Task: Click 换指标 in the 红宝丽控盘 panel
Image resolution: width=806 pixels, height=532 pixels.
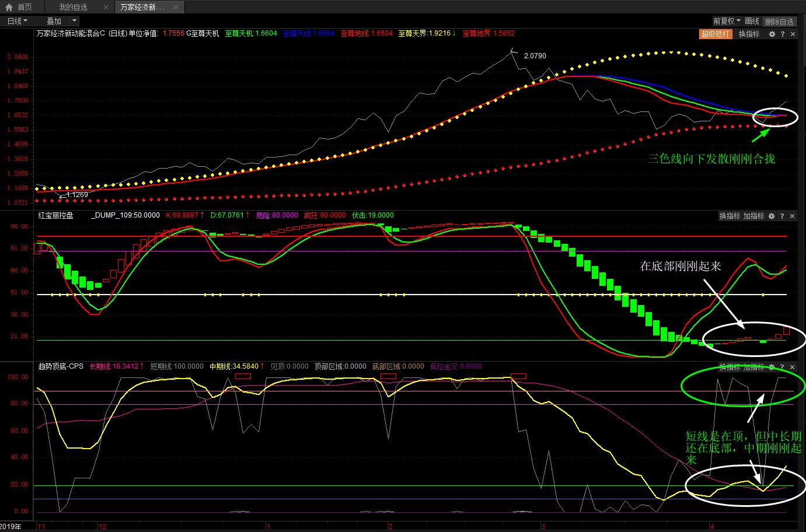Action: click(730, 216)
